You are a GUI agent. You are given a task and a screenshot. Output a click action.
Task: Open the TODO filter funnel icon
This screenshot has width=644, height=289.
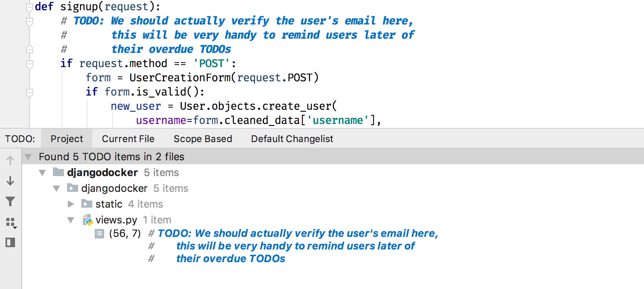click(10, 201)
